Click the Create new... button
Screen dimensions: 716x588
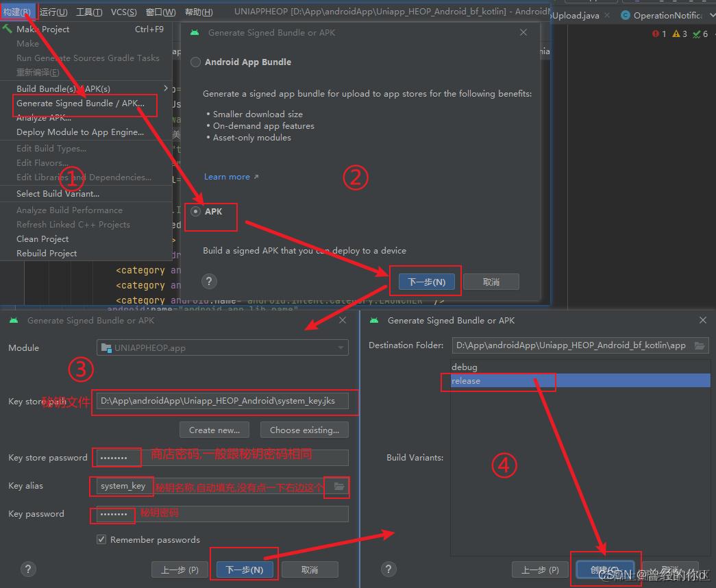coord(214,430)
